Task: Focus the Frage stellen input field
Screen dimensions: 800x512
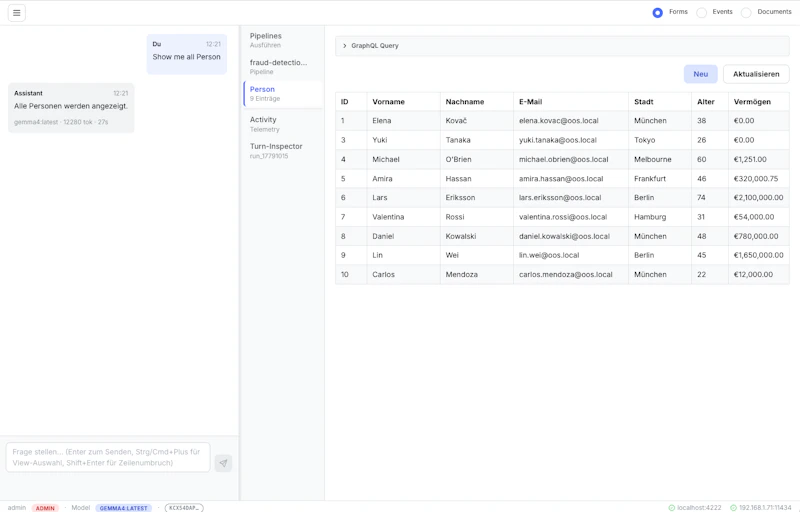Action: (x=108, y=457)
